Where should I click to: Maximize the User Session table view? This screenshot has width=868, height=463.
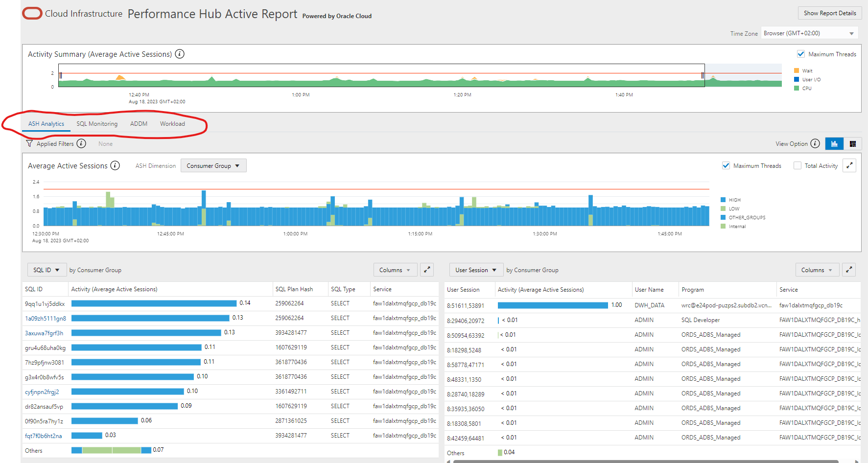point(849,270)
